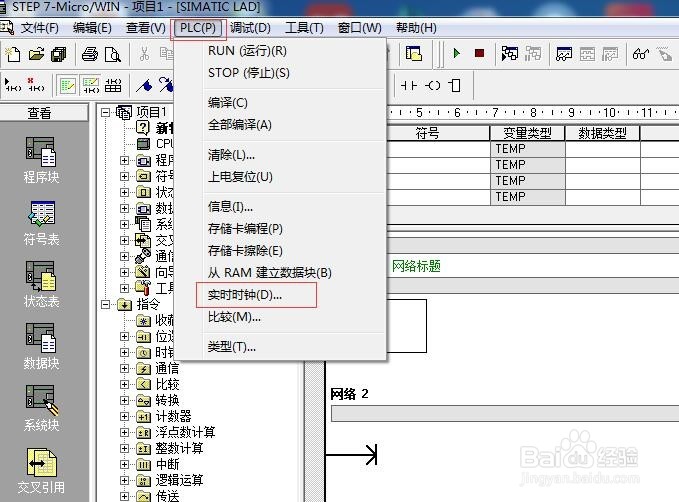This screenshot has height=502, width=679.
Task: Expand the 浮点数计算 instruction folder
Action: click(124, 433)
